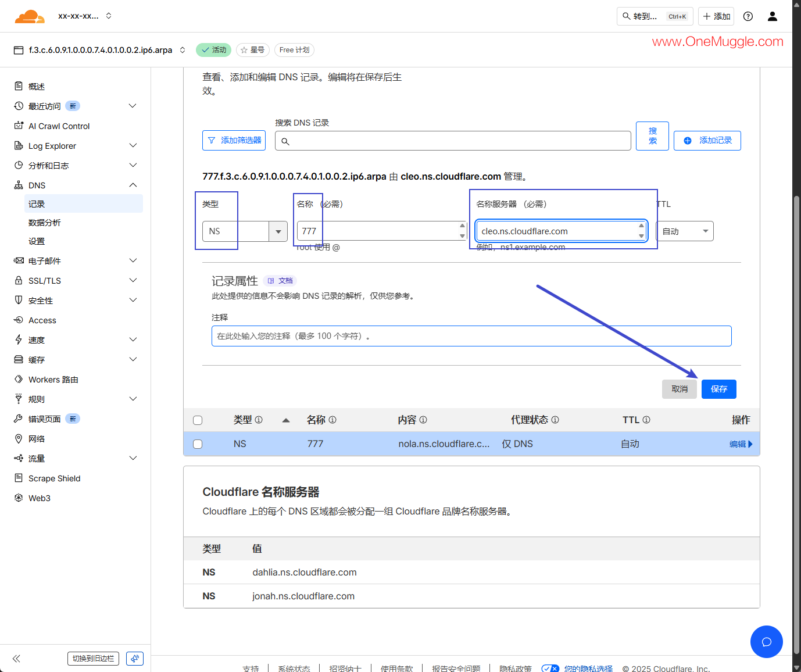Click the info icon next to 名称 column
Viewport: 801px width, 672px height.
(332, 420)
